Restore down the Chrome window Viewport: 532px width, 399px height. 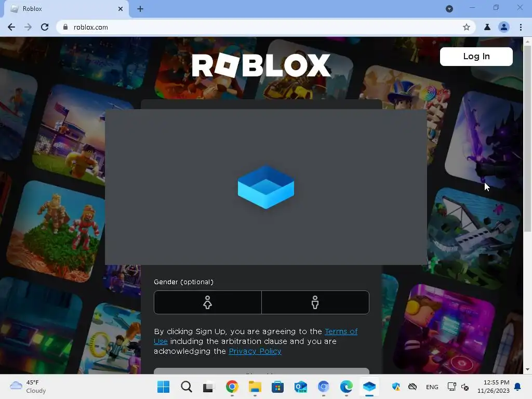[x=496, y=7]
